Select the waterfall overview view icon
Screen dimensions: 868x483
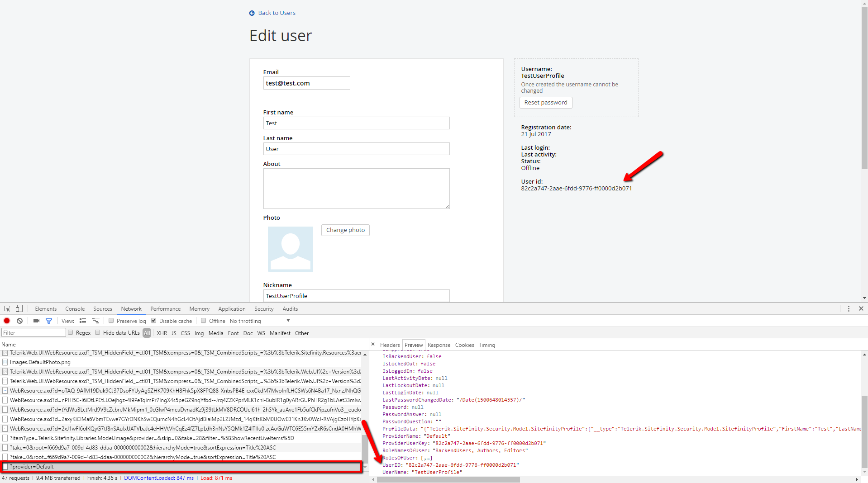[95, 321]
